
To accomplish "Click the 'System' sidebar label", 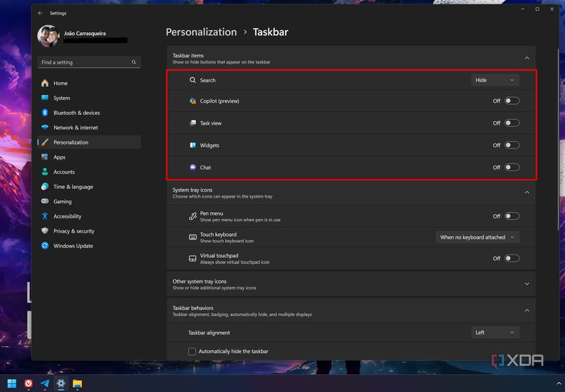I will click(62, 99).
